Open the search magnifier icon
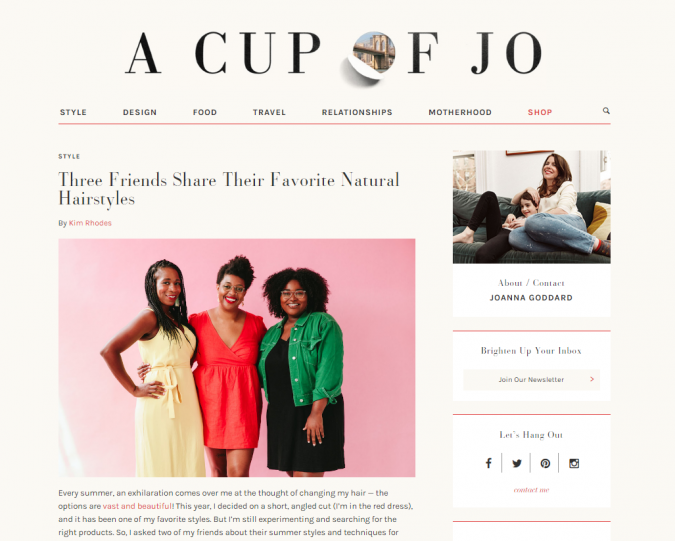 [x=606, y=111]
